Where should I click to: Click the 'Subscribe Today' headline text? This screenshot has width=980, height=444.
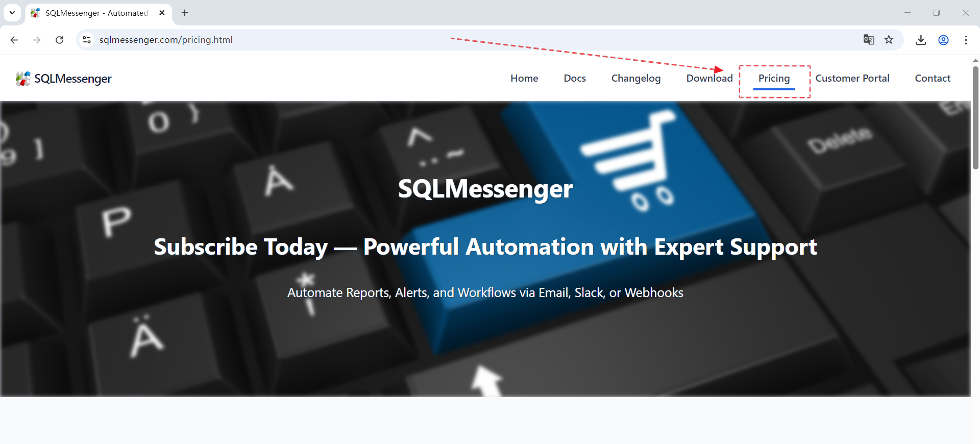(485, 248)
